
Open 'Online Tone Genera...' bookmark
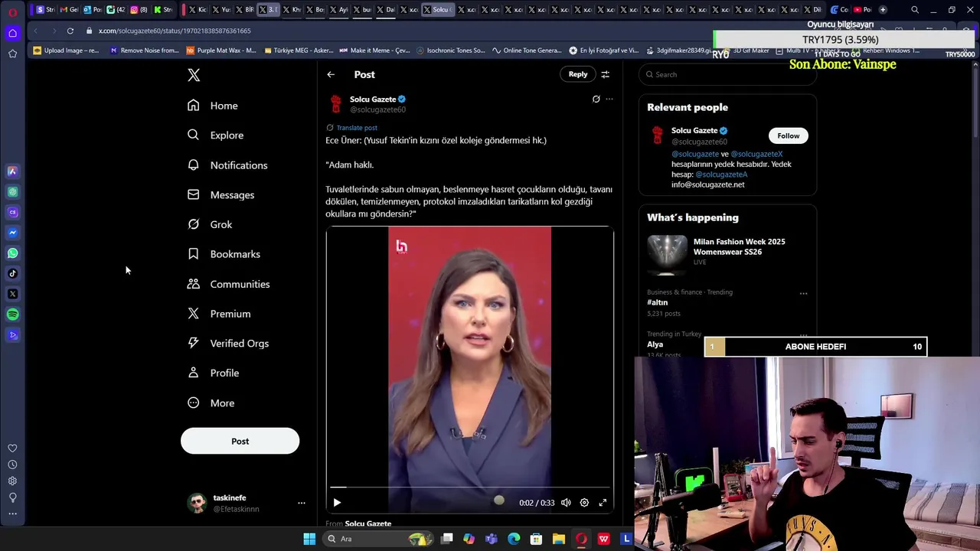point(527,51)
